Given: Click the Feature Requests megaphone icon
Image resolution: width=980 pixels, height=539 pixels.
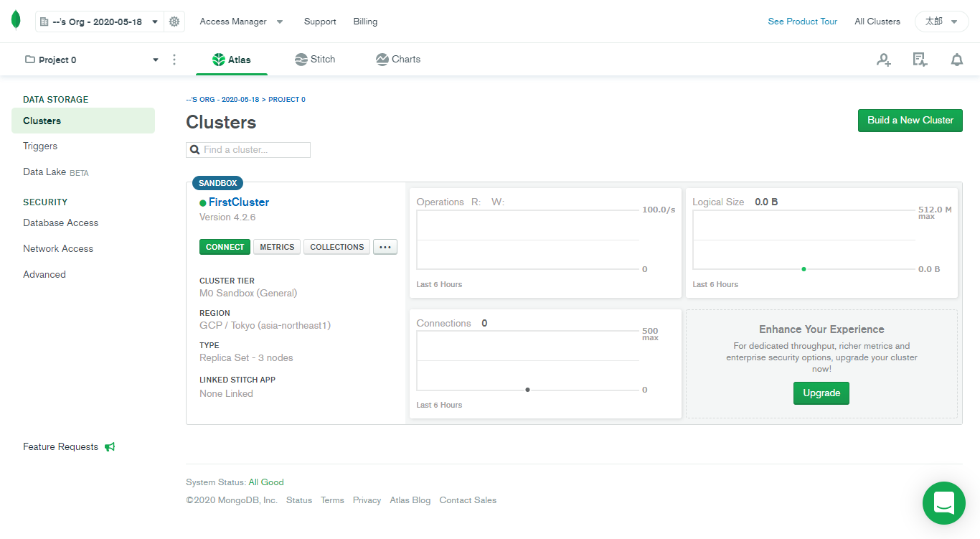Looking at the screenshot, I should tap(110, 446).
